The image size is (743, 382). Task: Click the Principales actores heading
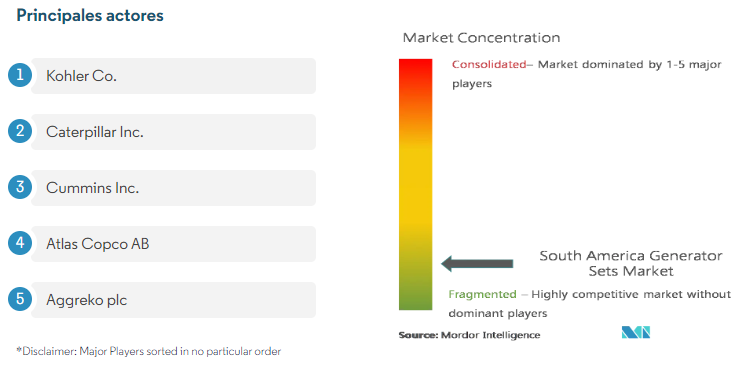(x=90, y=16)
